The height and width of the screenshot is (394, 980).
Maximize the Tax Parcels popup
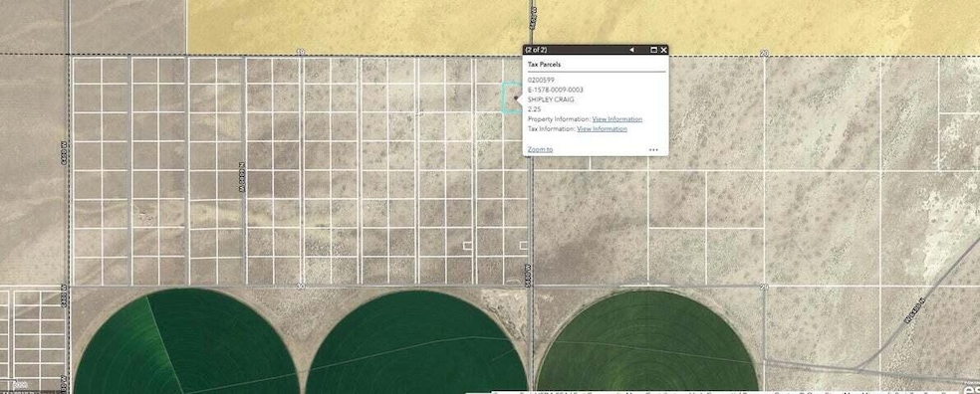tap(653, 50)
